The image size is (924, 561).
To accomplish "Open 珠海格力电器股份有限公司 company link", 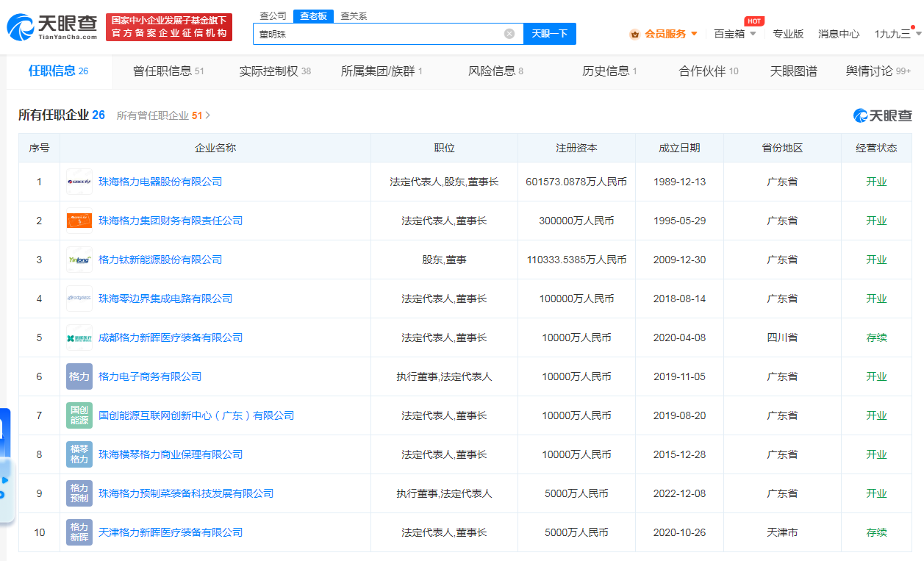I will click(x=160, y=182).
